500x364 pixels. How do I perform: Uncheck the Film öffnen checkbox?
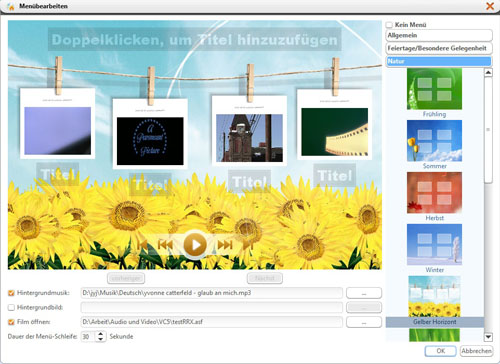click(x=11, y=322)
